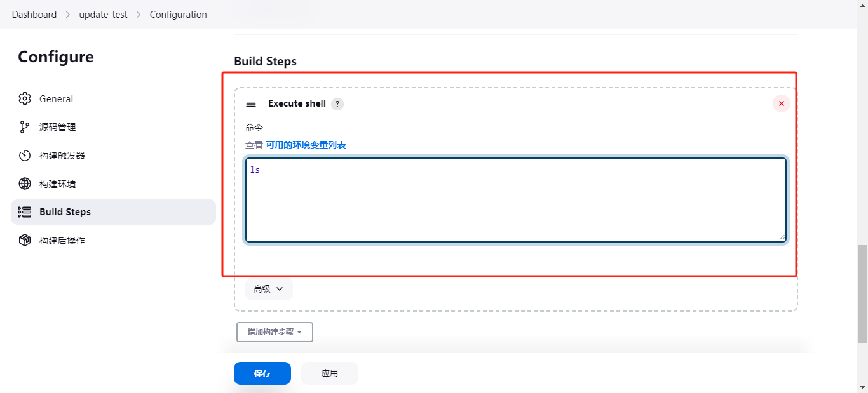This screenshot has height=393, width=868.
Task: Go to 构建后操作 section
Action: point(62,241)
